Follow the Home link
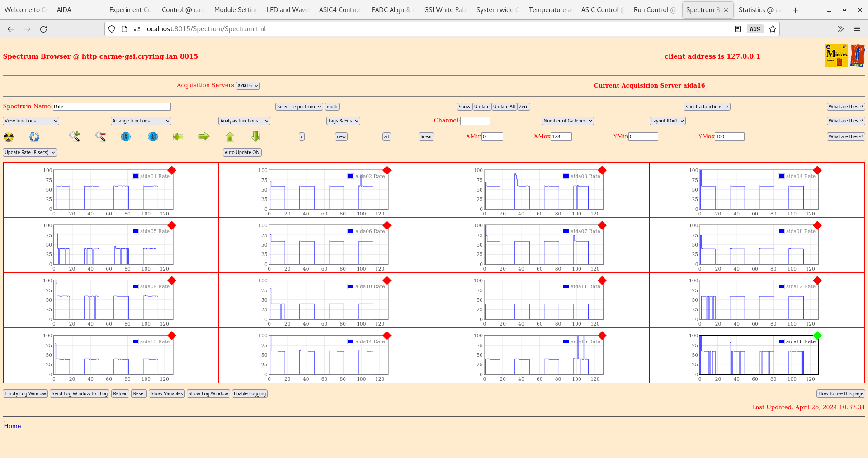The height and width of the screenshot is (458, 868). [12, 426]
